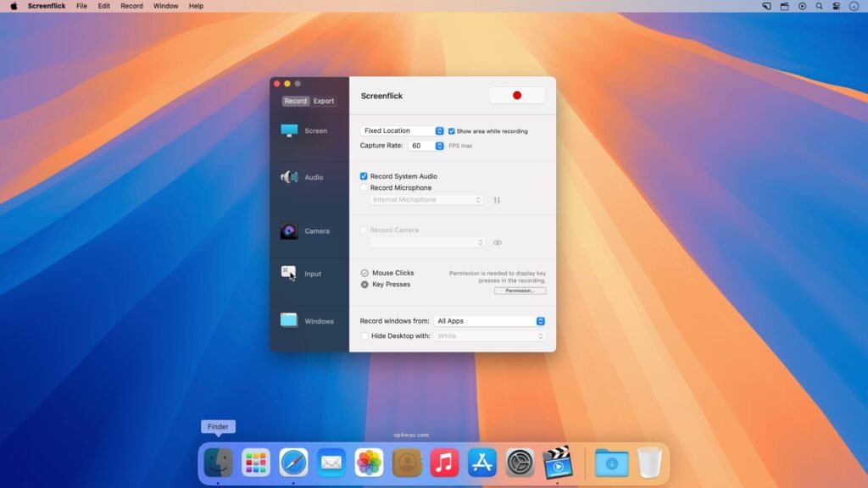868x488 pixels.
Task: Open the Camera settings panel
Action: point(309,230)
